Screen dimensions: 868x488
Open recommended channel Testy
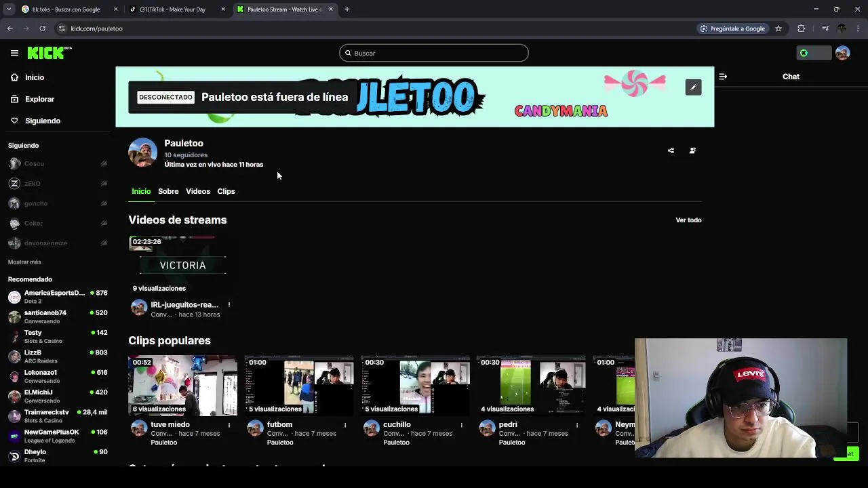[x=58, y=336]
